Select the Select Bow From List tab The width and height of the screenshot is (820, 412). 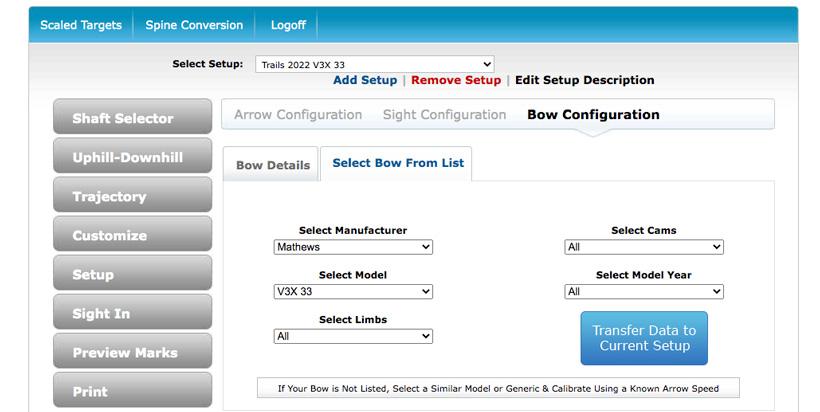click(398, 163)
